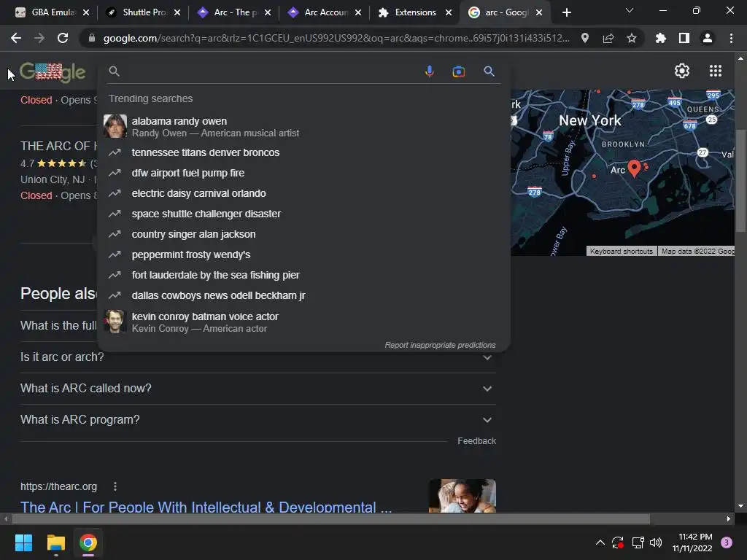Click the browser back arrow
This screenshot has height=560, width=747.
click(x=16, y=38)
